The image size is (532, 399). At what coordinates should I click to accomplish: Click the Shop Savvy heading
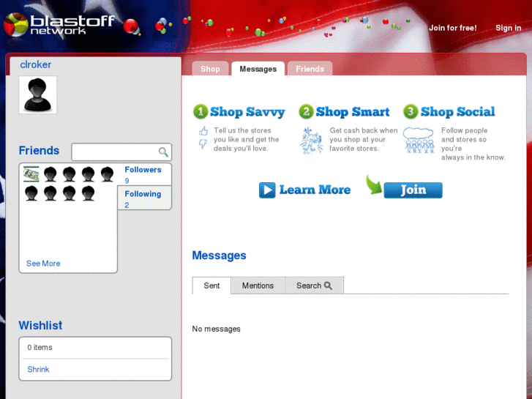247,112
